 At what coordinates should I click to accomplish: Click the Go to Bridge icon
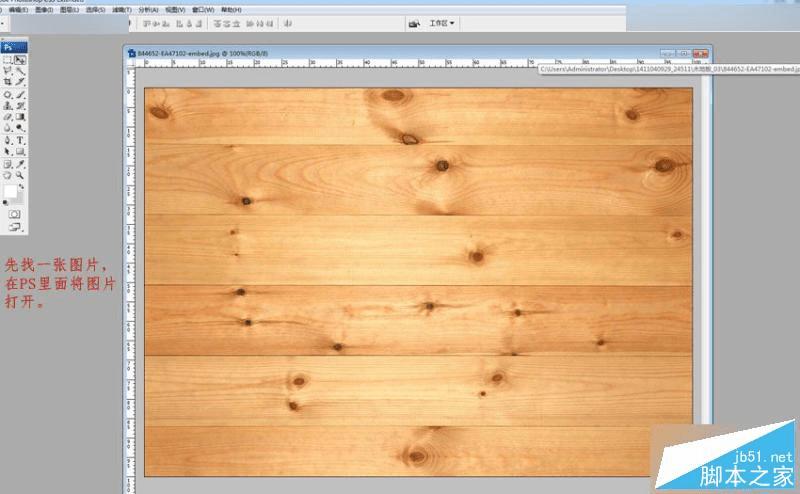click(x=414, y=23)
